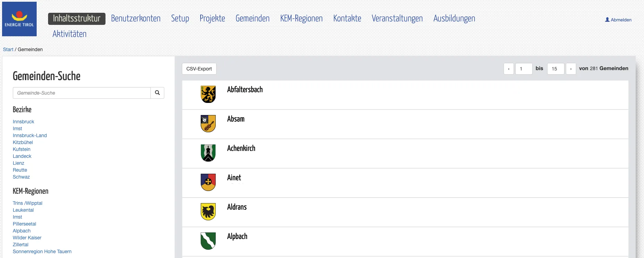Open the Aldrans eagle crest
644x258 pixels.
208,212
